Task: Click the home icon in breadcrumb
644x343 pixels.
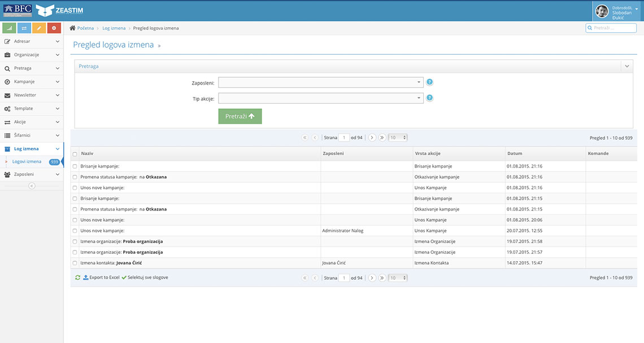Action: (x=72, y=28)
